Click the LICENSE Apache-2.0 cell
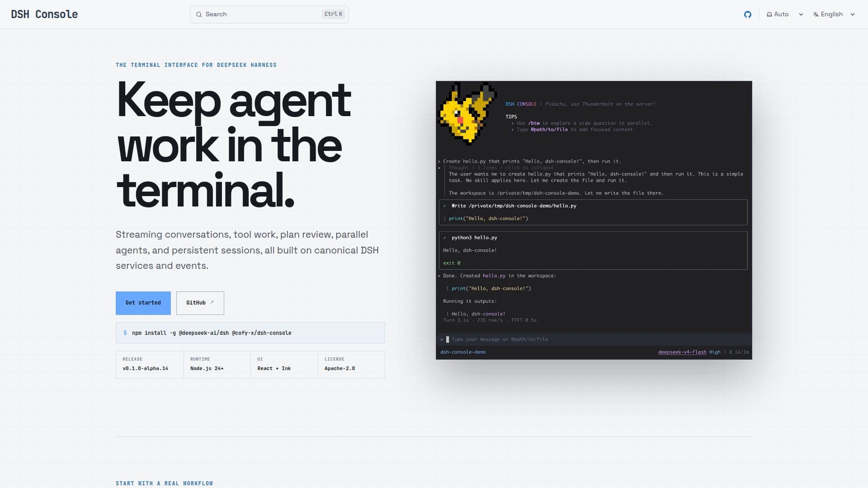 pos(351,364)
